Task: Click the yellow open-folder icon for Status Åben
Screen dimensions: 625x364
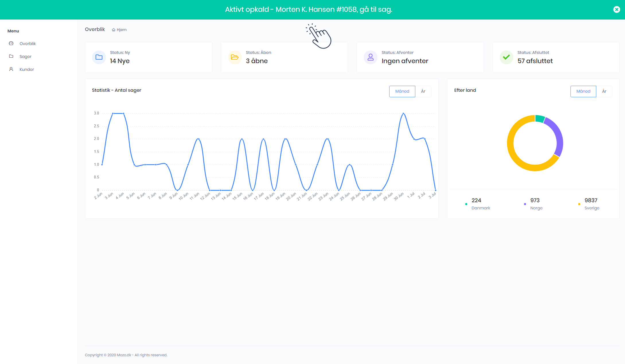Action: tap(235, 57)
